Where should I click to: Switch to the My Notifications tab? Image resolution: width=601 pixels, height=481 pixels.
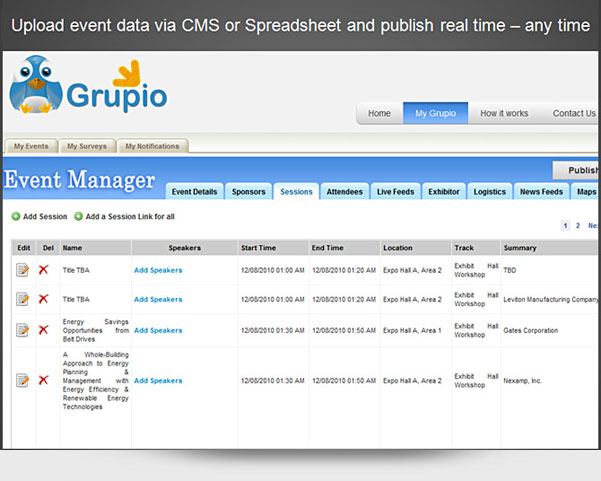tap(152, 146)
